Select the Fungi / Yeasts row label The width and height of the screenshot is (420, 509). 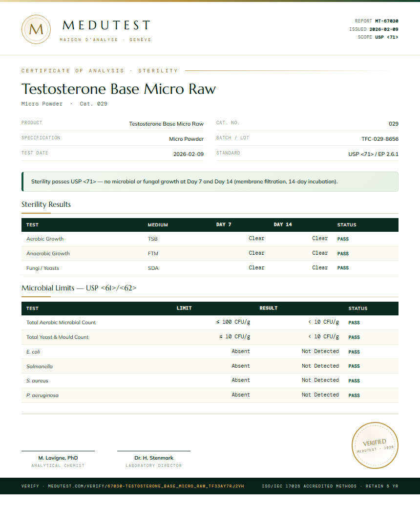(42, 268)
